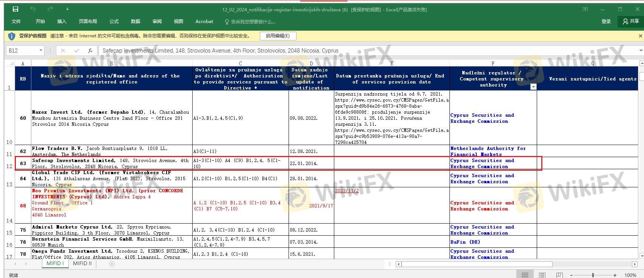Click Cyprus Securities link in Admiral Markets row

[482, 230]
